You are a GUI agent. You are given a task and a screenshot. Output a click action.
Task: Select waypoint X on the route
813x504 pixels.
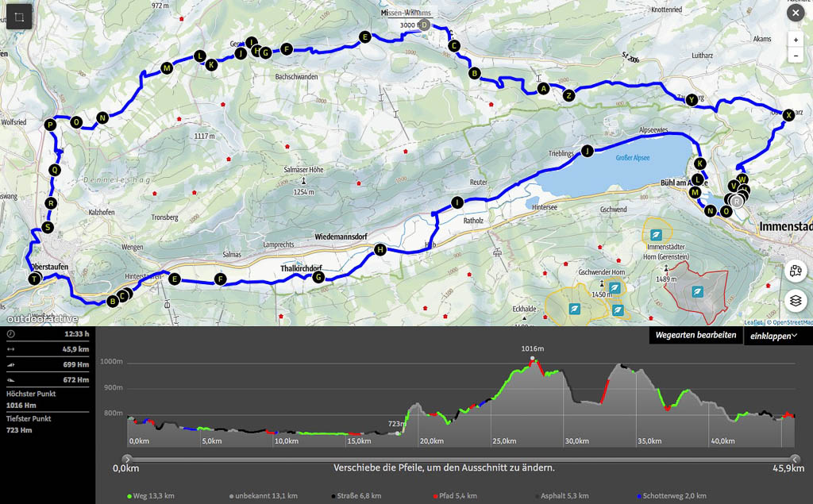(788, 114)
